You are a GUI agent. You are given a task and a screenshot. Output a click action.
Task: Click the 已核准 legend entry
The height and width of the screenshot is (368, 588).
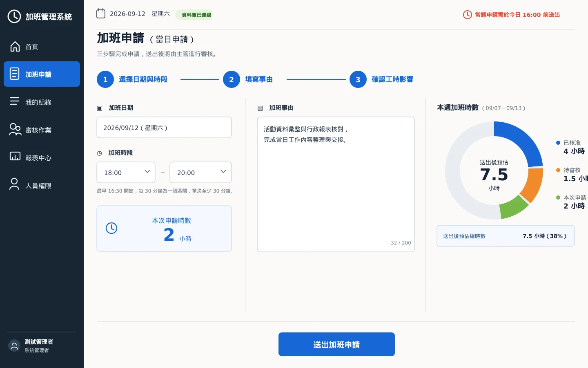[x=570, y=147]
